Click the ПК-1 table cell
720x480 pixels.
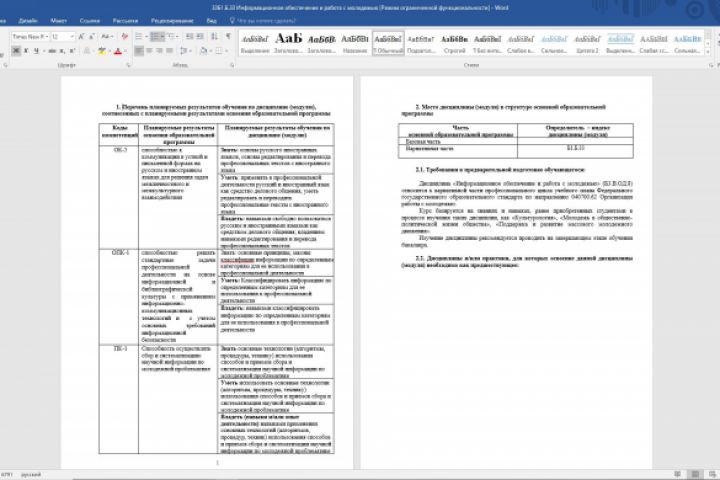pyautogui.click(x=119, y=399)
